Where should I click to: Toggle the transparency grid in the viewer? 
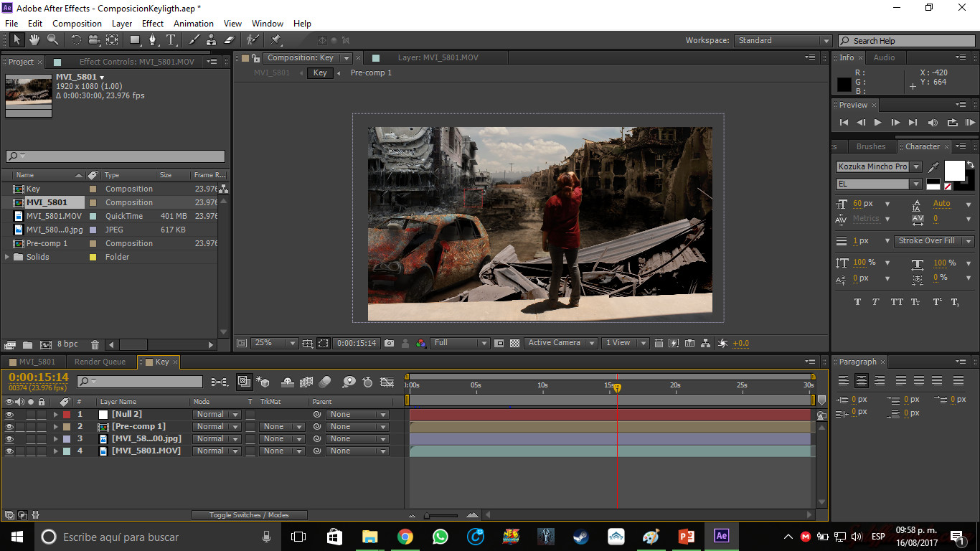pos(514,343)
